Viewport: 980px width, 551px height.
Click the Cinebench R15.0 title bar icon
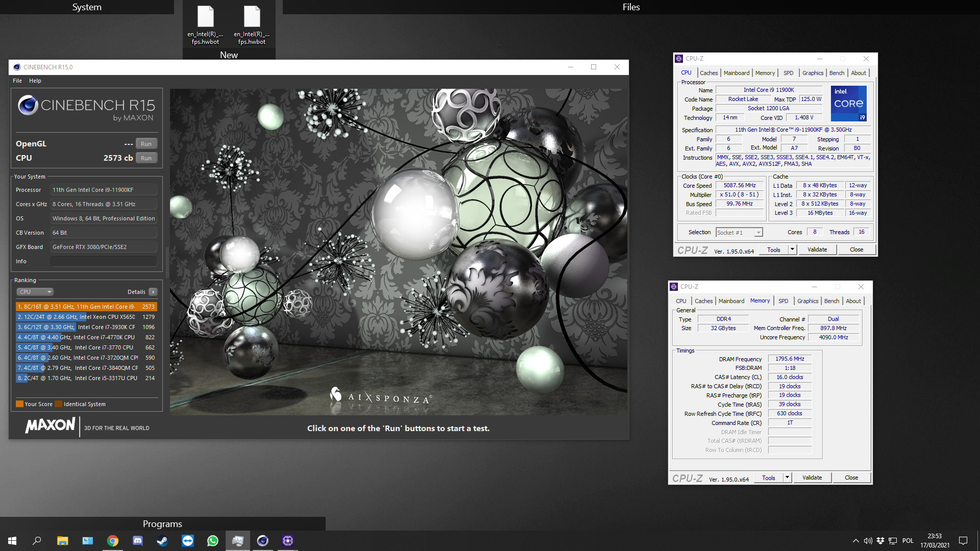[x=17, y=67]
